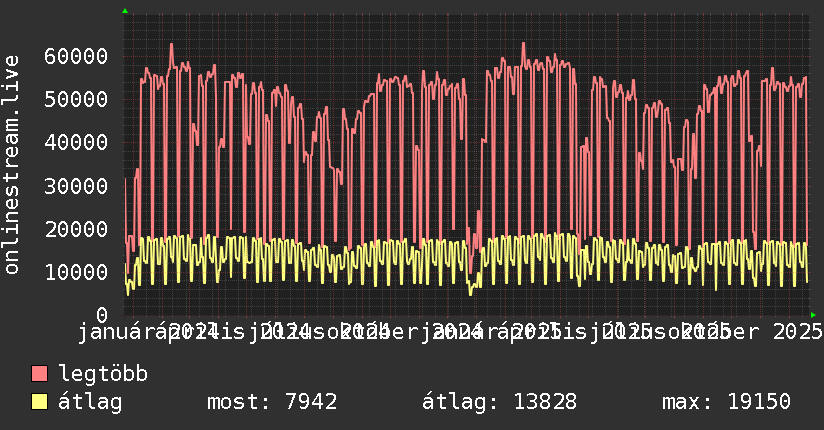Click the green arrow at x-axis right end
The image size is (824, 430).
(814, 314)
